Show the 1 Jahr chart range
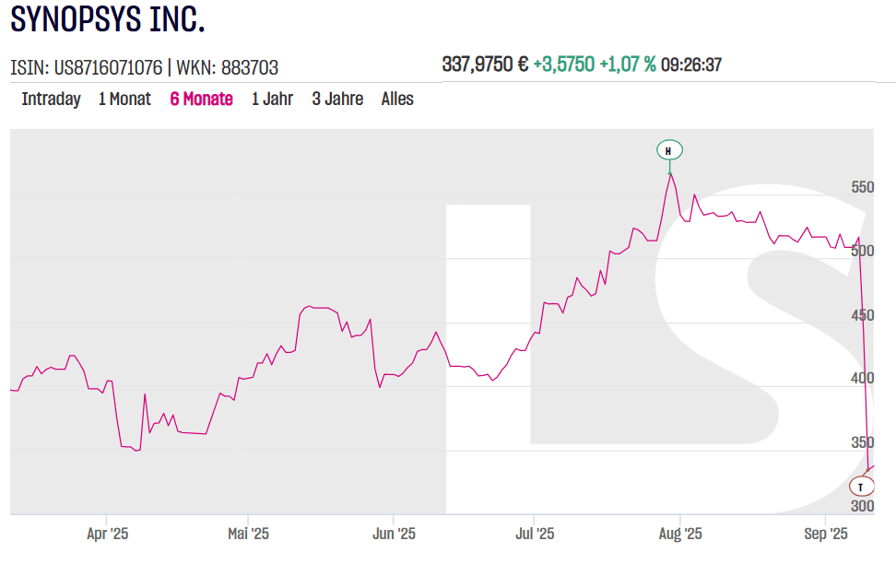The image size is (896, 588). (272, 99)
